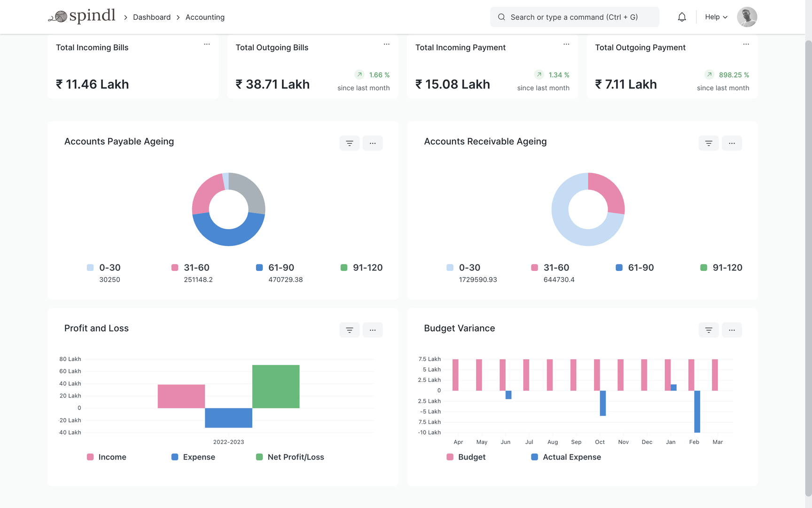Open the filter icon on Accounts Payable Ageing
Image resolution: width=812 pixels, height=508 pixels.
click(349, 143)
